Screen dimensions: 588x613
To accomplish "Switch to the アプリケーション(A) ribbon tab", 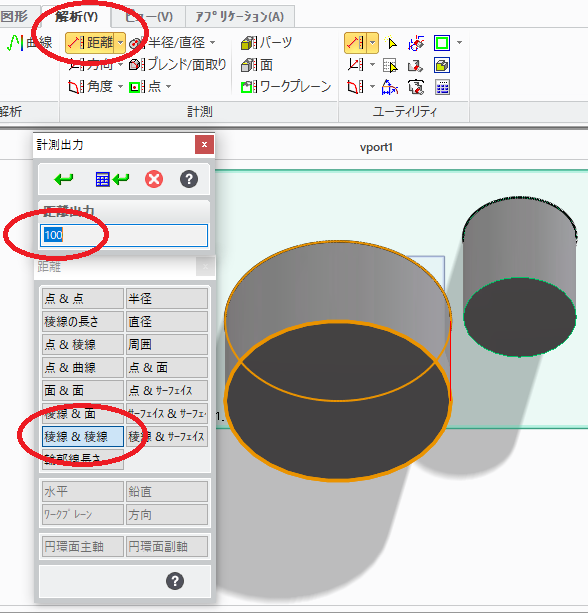I will click(x=239, y=16).
